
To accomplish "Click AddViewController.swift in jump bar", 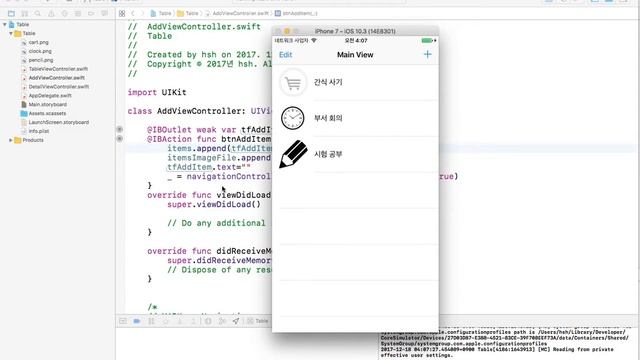I will coord(237,13).
